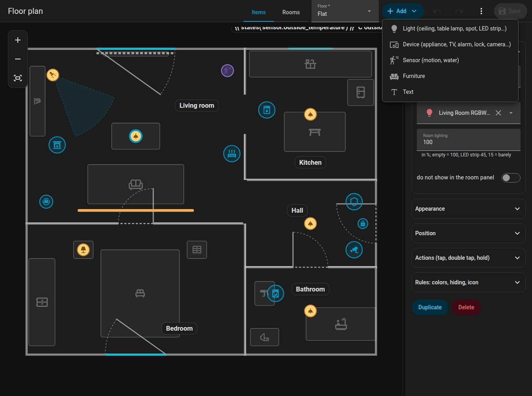The height and width of the screenshot is (396, 532).
Task: Click the zoom in plus button
Action: 18,40
